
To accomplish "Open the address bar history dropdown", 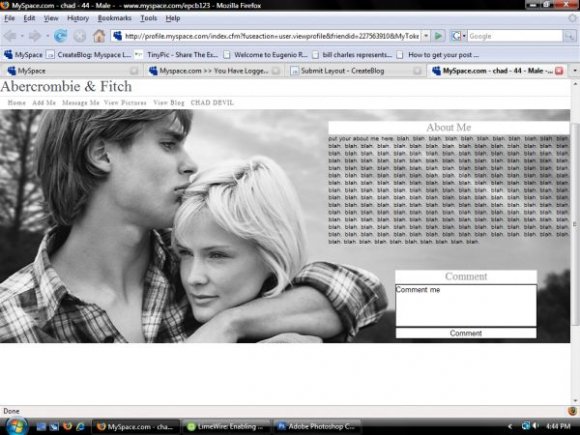I will 426,36.
